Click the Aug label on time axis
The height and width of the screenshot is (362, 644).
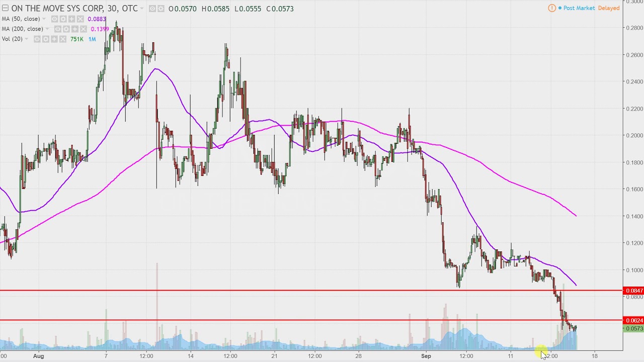(38, 356)
